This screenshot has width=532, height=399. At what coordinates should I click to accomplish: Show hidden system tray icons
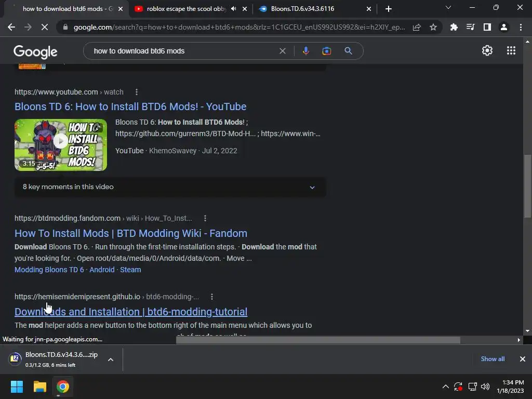(x=445, y=387)
